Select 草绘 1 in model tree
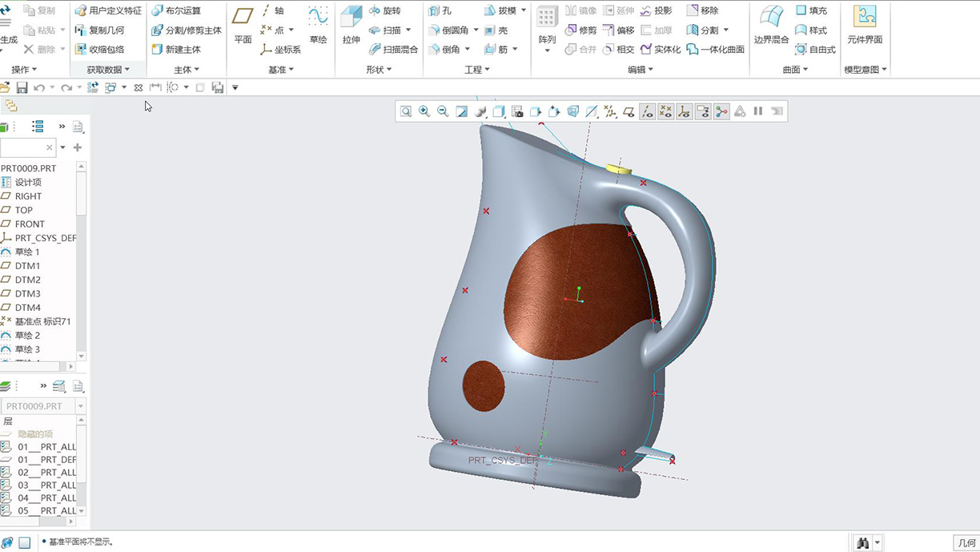Screen dimensions: 980x552 (x=26, y=252)
